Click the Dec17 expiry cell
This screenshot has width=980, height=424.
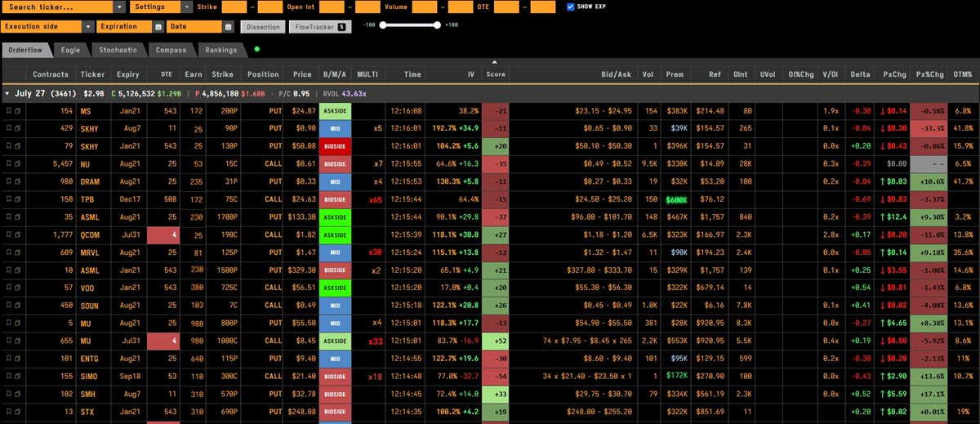click(x=128, y=199)
